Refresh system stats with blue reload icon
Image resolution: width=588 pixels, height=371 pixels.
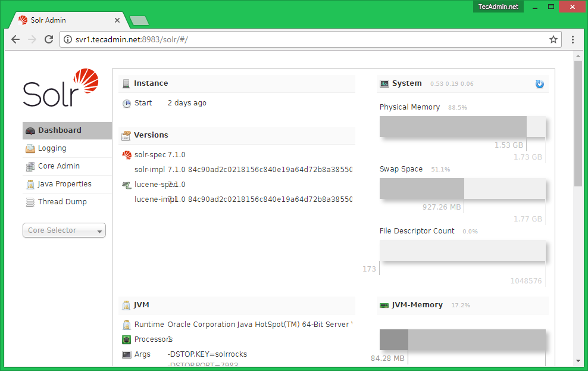click(x=540, y=83)
